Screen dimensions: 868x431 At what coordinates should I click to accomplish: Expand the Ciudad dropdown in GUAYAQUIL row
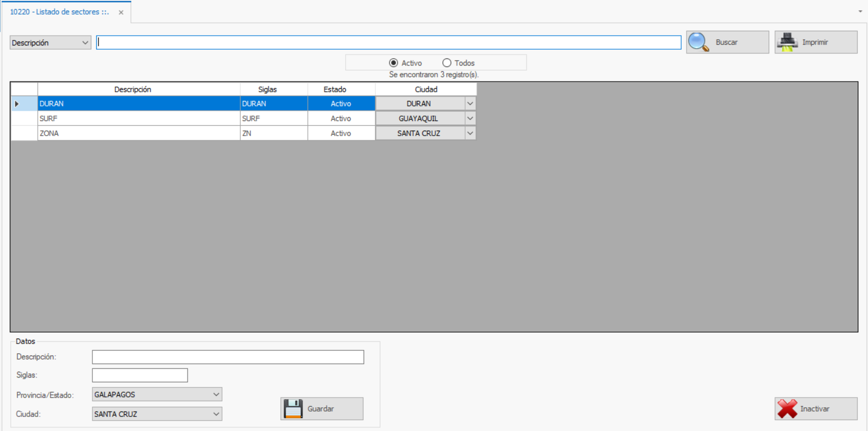click(470, 118)
